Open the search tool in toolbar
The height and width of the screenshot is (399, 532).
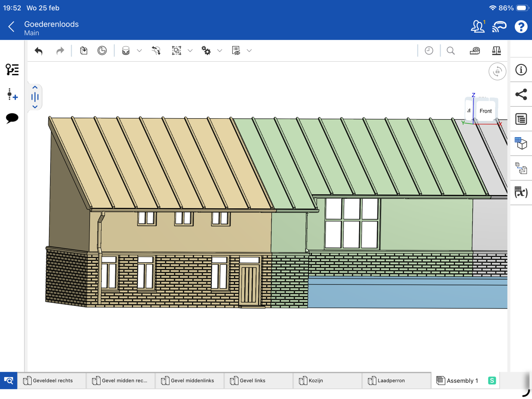pyautogui.click(x=450, y=51)
